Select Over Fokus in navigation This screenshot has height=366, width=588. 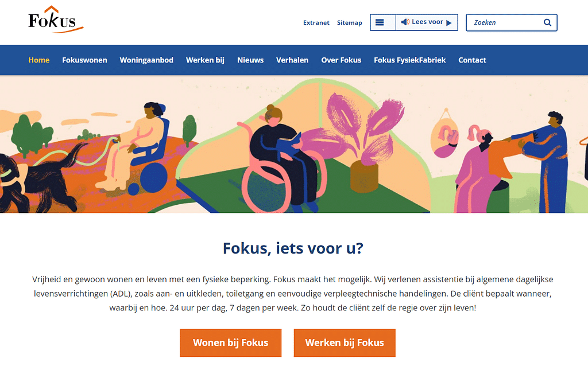click(341, 60)
